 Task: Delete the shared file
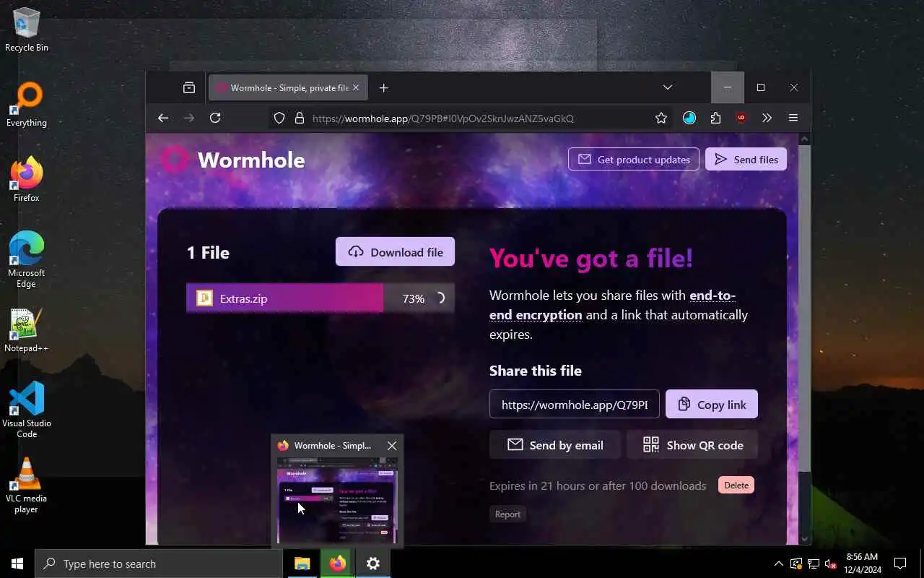click(736, 485)
